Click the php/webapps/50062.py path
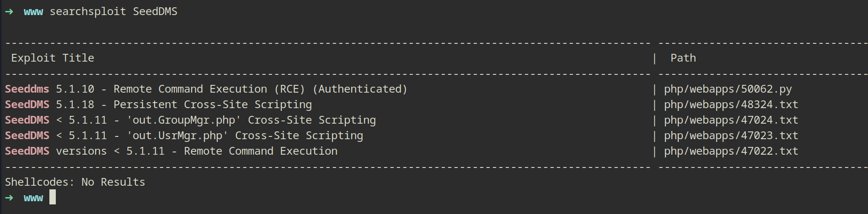This screenshot has width=868, height=214. [x=728, y=89]
